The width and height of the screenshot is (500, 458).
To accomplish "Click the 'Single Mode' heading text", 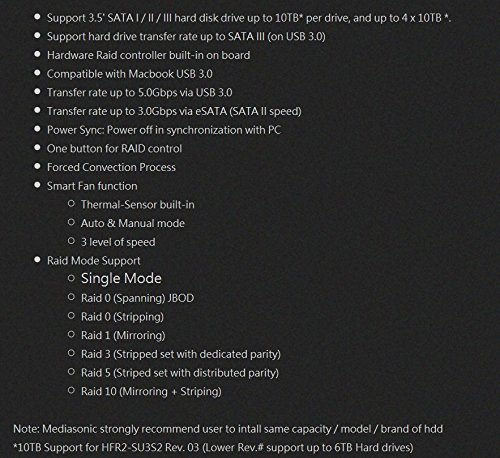I will (x=121, y=278).
